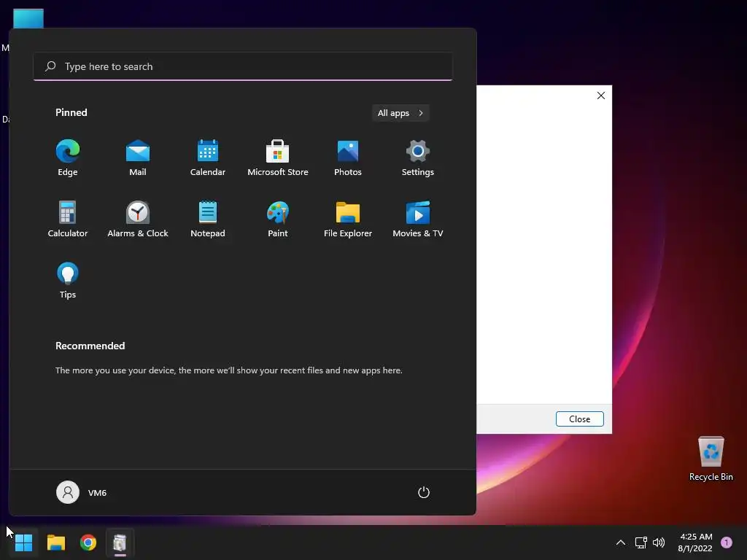Image resolution: width=747 pixels, height=560 pixels.
Task: Open the notification badge showing 1
Action: coord(727,542)
